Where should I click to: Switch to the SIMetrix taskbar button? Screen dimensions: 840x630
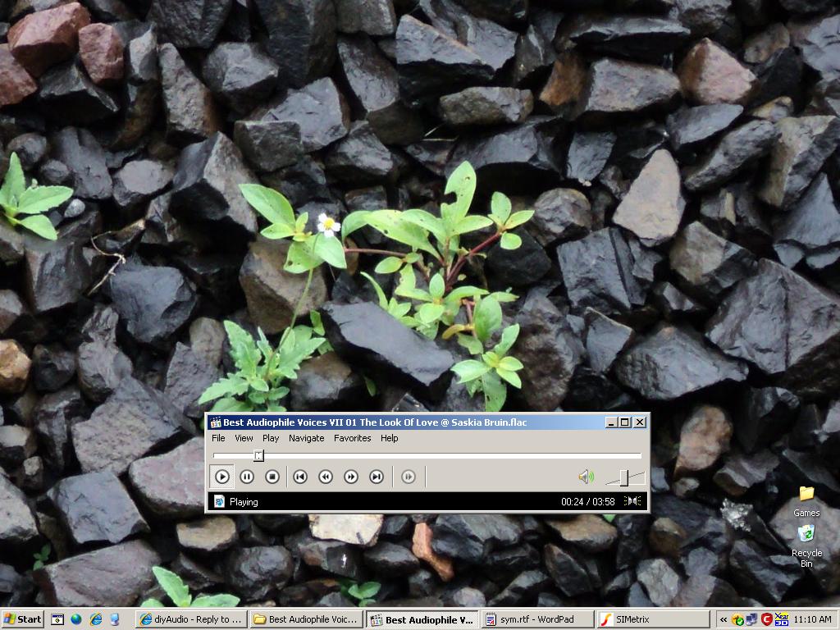tap(654, 620)
